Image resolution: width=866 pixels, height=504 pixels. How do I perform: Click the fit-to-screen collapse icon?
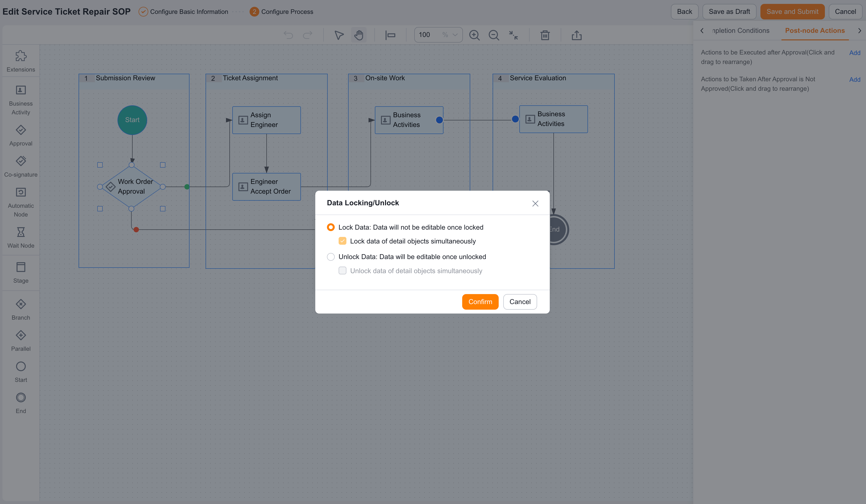(x=514, y=35)
